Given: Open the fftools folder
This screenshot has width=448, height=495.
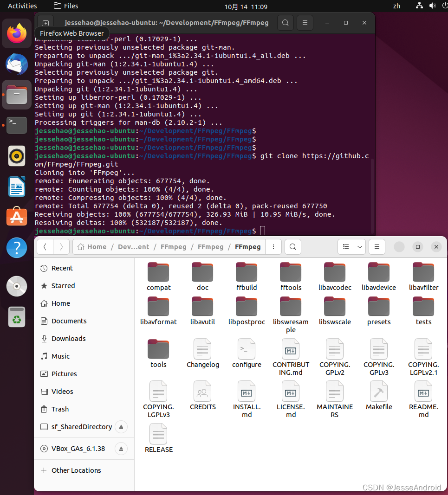Looking at the screenshot, I should (291, 276).
